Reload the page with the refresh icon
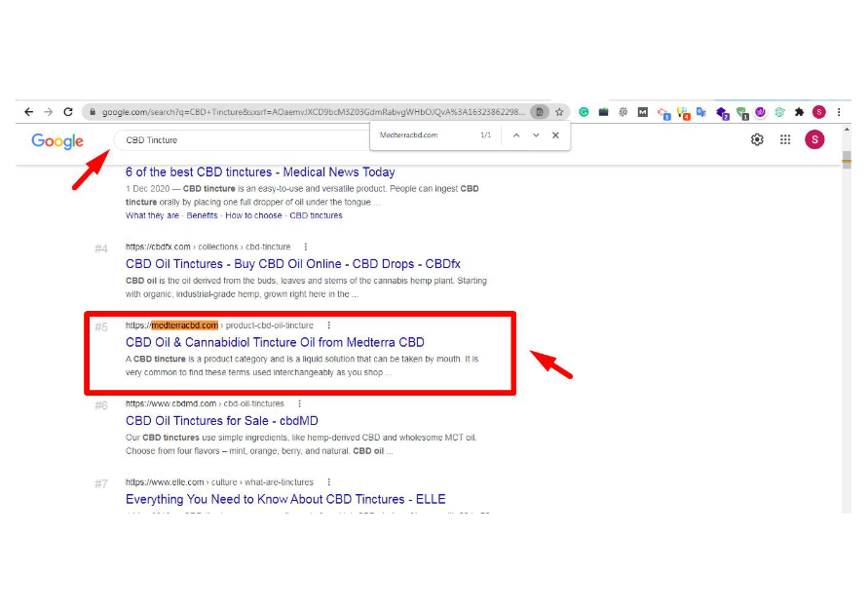This screenshot has width=868, height=613. (68, 112)
